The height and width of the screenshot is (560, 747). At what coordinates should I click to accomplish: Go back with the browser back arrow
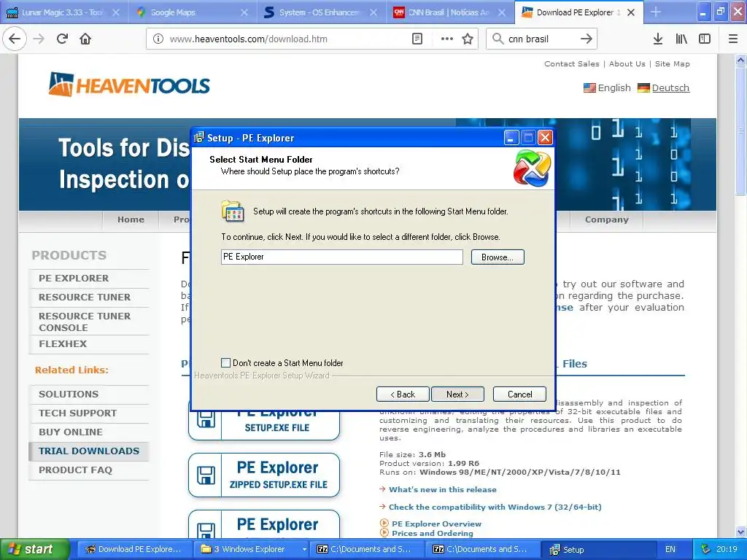coord(15,39)
